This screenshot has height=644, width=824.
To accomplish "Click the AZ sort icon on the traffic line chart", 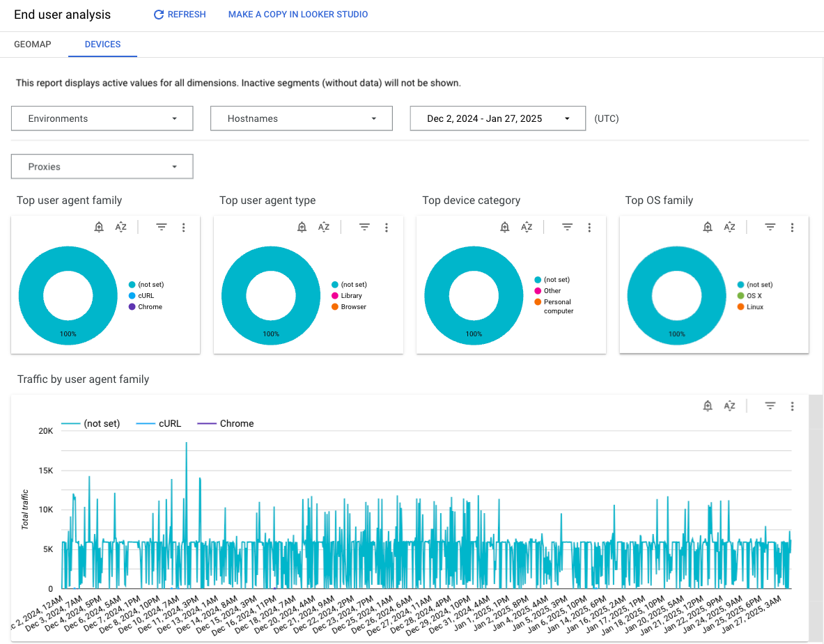I will pyautogui.click(x=729, y=405).
